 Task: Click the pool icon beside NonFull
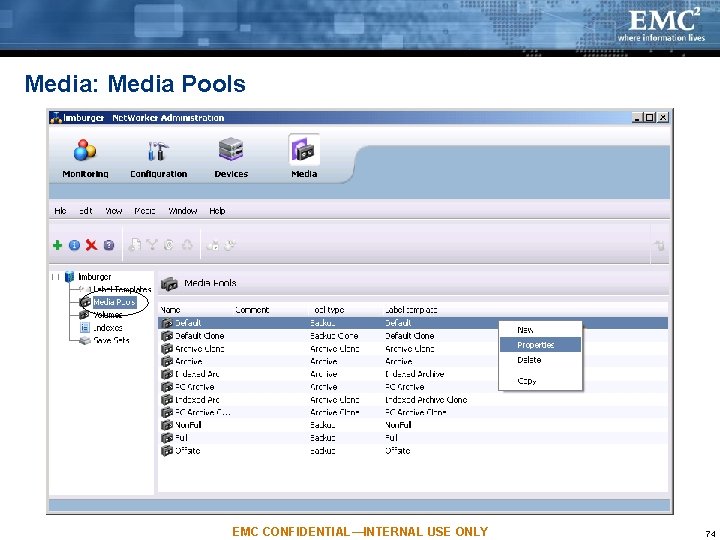point(167,425)
